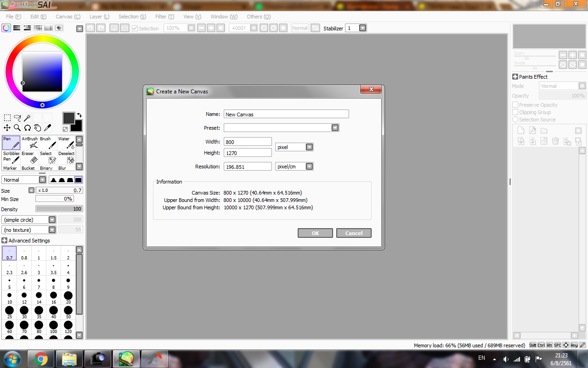The image size is (588, 368).
Task: Click the Undo button in toolbar
Action: click(x=90, y=28)
